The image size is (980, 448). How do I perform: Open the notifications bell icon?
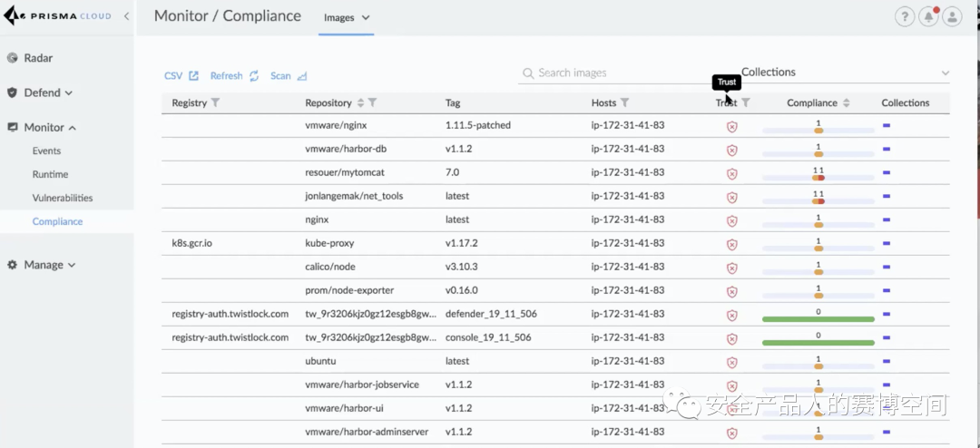click(928, 16)
